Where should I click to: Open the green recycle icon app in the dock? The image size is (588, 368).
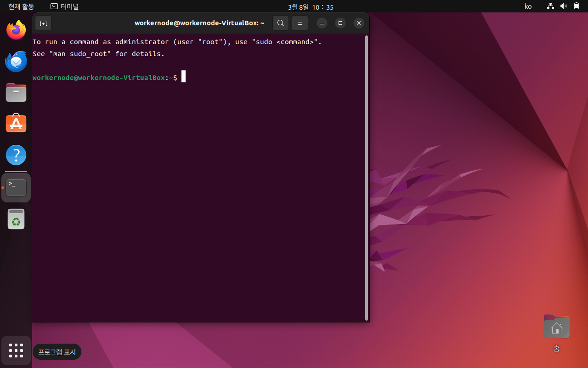[x=16, y=219]
